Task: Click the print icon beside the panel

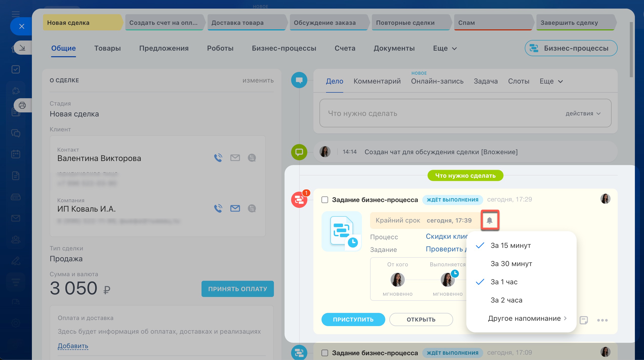Action: point(23,105)
